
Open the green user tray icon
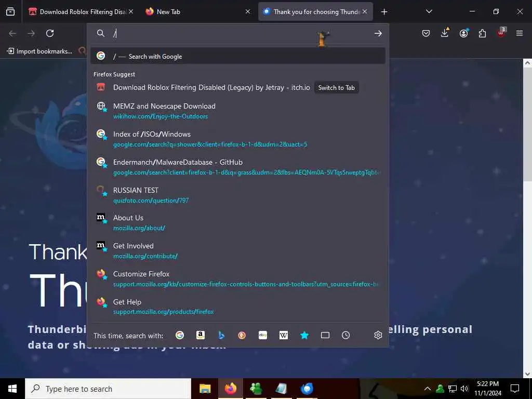click(x=440, y=389)
